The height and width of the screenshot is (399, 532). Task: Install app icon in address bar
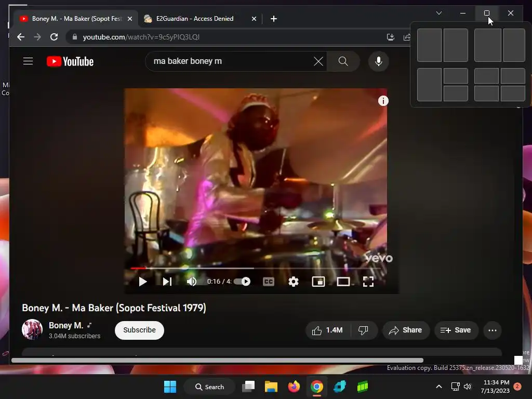391,37
